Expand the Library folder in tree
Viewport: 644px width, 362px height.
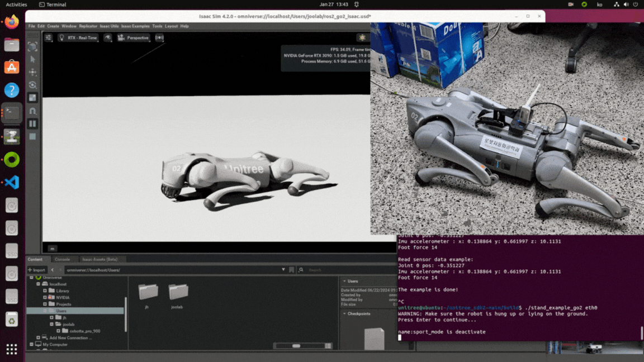point(45,290)
